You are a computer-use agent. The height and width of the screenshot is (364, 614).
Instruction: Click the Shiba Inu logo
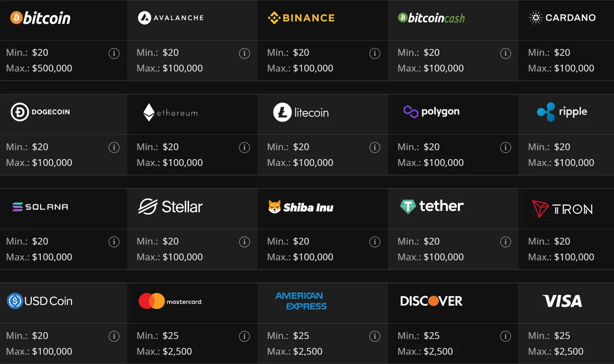coord(301,208)
